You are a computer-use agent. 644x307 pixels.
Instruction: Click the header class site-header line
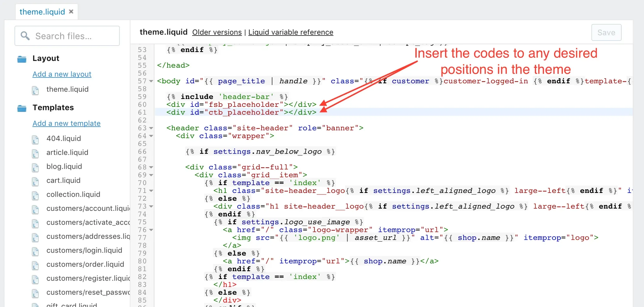pos(265,128)
